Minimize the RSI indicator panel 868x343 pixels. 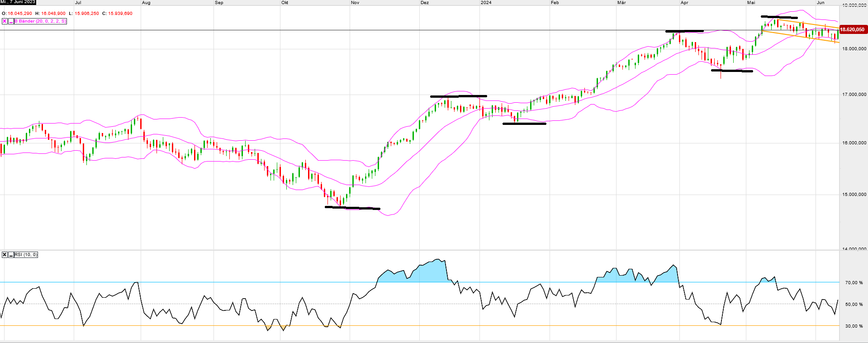[11, 255]
